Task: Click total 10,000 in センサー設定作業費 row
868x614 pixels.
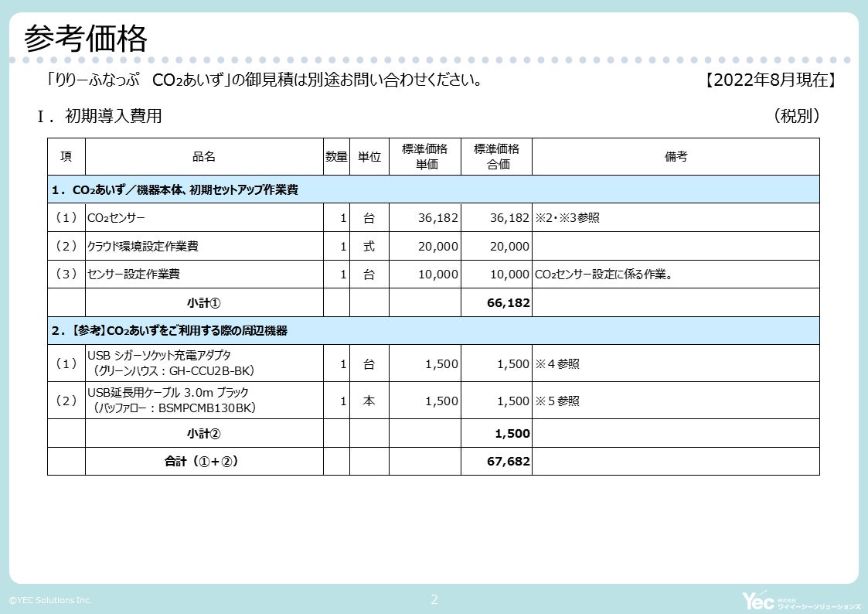Action: point(509,274)
